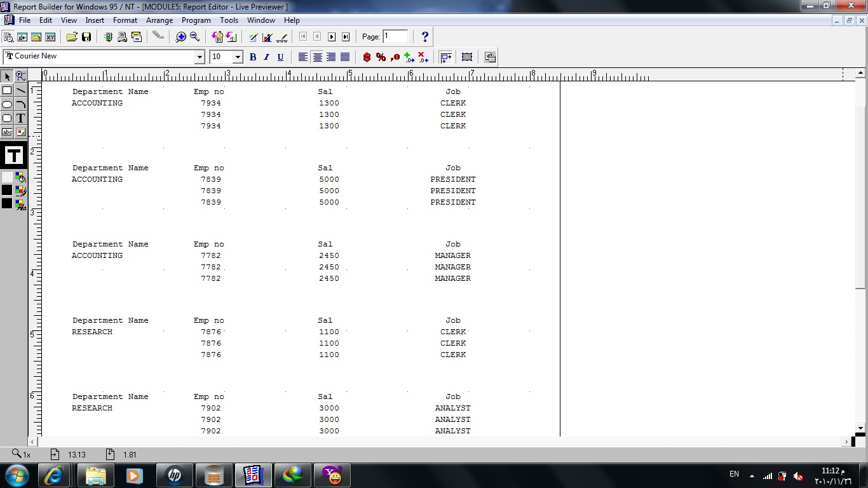This screenshot has width=868, height=488.
Task: Open the Courier New font dropdown
Action: point(199,57)
